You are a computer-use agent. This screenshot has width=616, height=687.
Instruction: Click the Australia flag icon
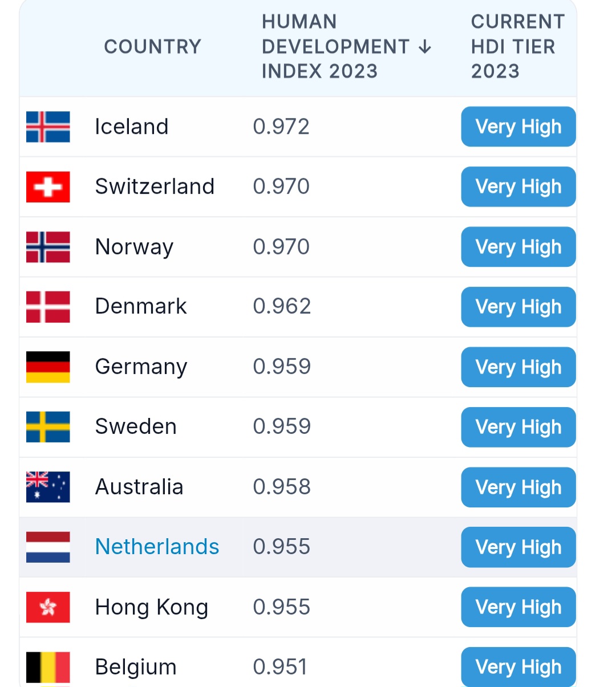point(48,487)
